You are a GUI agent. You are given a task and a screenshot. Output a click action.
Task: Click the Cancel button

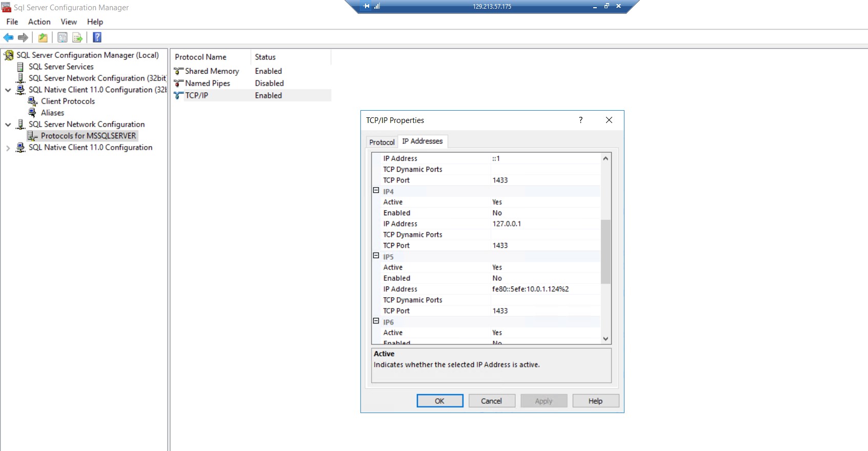pos(491,401)
